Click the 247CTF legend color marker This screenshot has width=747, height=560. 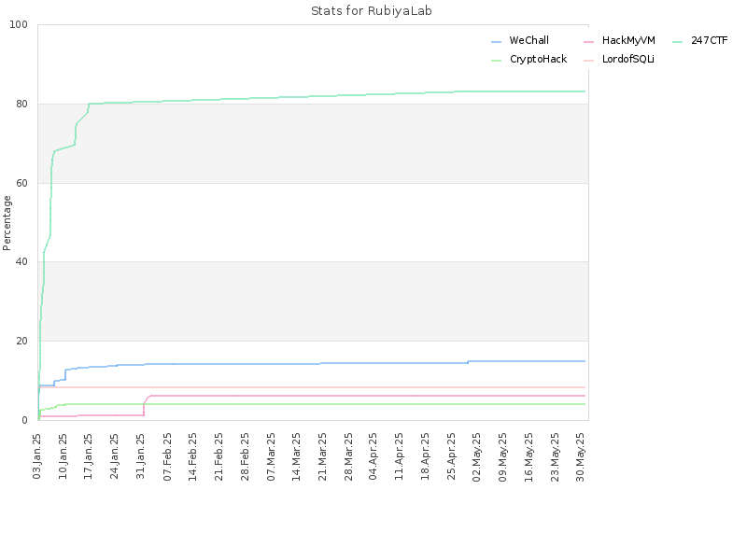(x=678, y=42)
